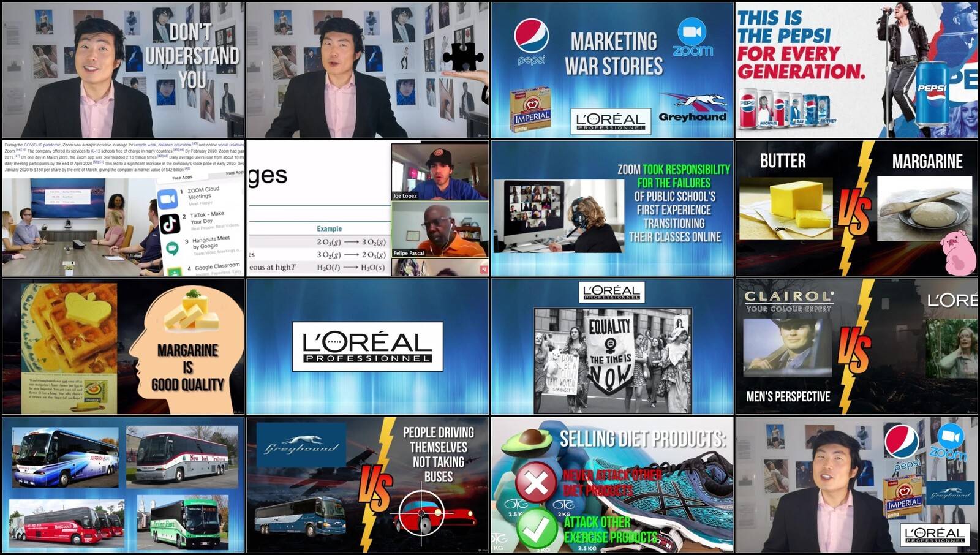The height and width of the screenshot is (555, 980).
Task: Click the teacher at computer Zoom photo
Action: (x=559, y=216)
